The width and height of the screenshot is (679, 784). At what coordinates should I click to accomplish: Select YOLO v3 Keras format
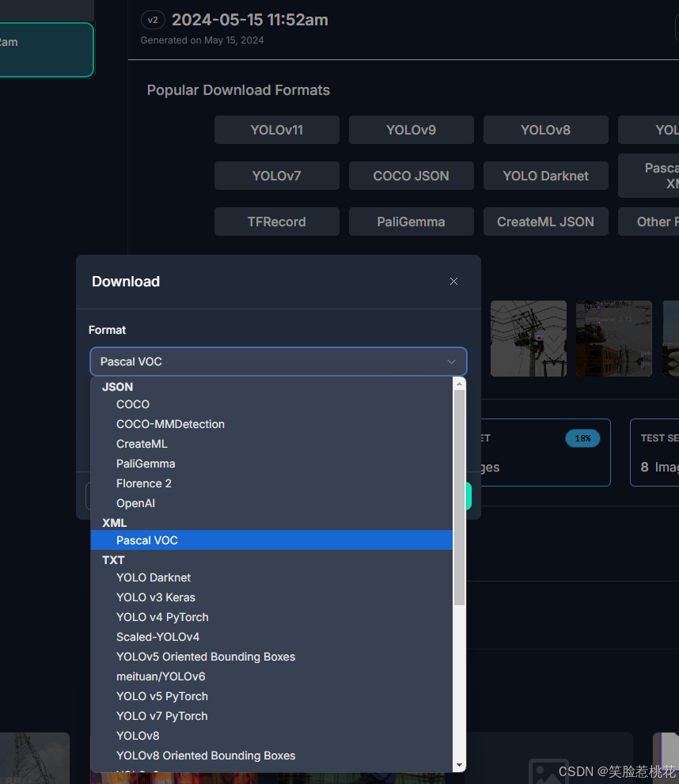(271, 597)
